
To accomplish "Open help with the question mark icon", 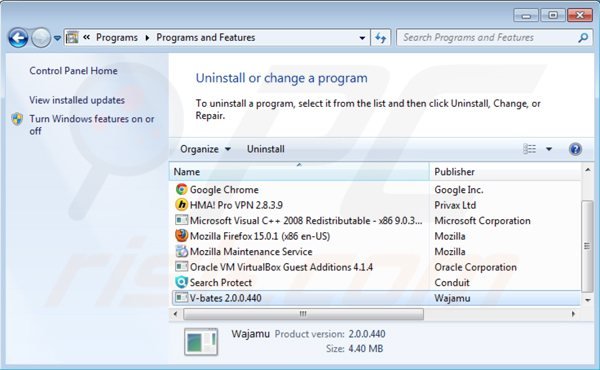I will click(x=575, y=149).
